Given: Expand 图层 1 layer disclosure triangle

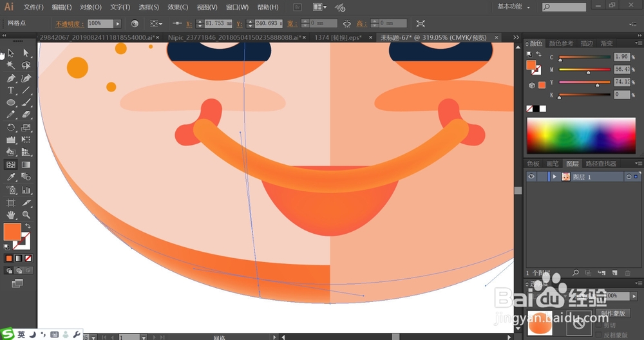Looking at the screenshot, I should coord(554,176).
